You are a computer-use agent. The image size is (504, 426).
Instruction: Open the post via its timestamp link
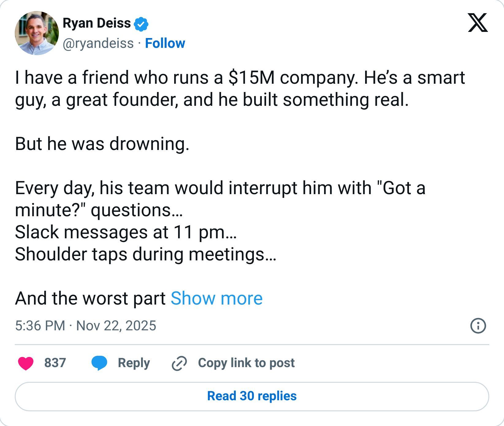[x=41, y=326]
